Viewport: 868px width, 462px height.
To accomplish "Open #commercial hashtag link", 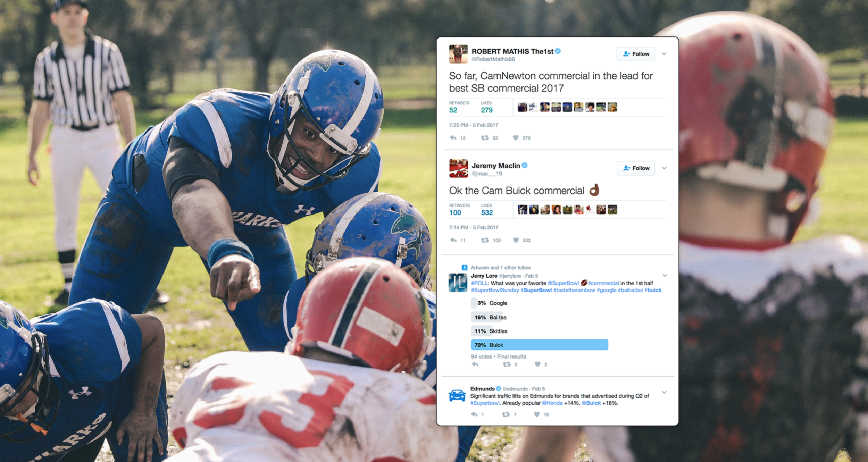I will (603, 283).
